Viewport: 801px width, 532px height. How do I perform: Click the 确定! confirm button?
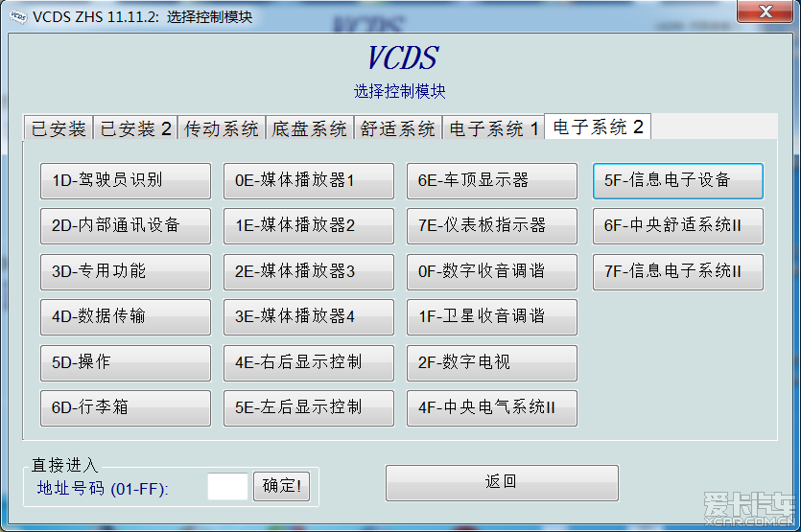[x=281, y=486]
